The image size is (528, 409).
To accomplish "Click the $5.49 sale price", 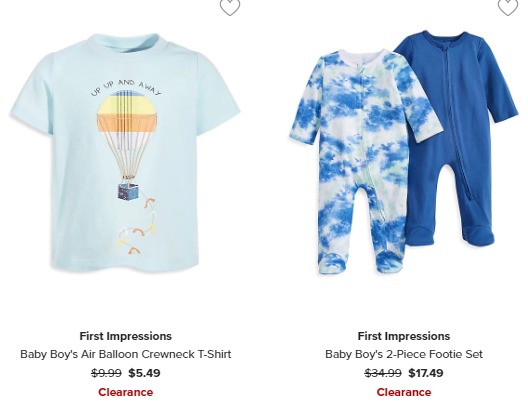I will point(144,373).
